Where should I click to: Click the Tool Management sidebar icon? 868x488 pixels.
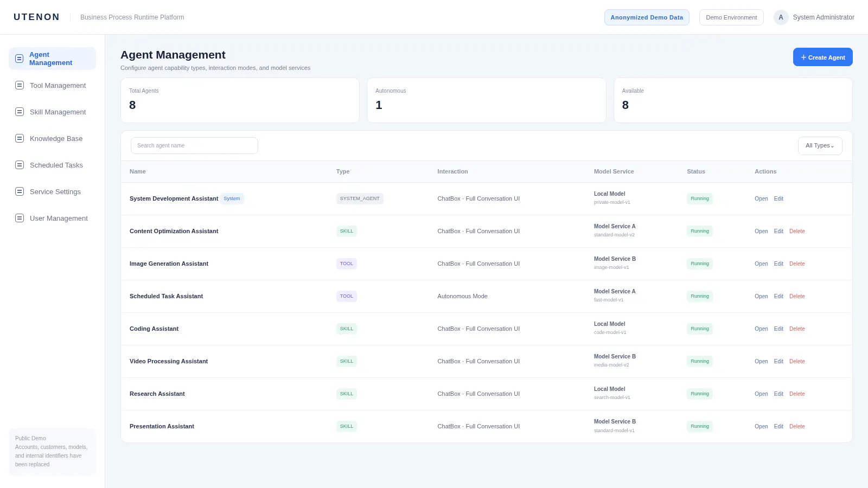pyautogui.click(x=20, y=85)
